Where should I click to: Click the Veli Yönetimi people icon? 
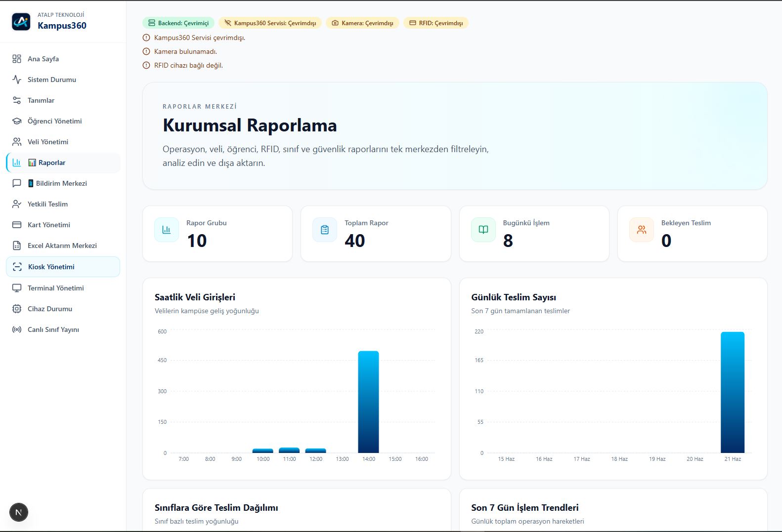pos(17,142)
